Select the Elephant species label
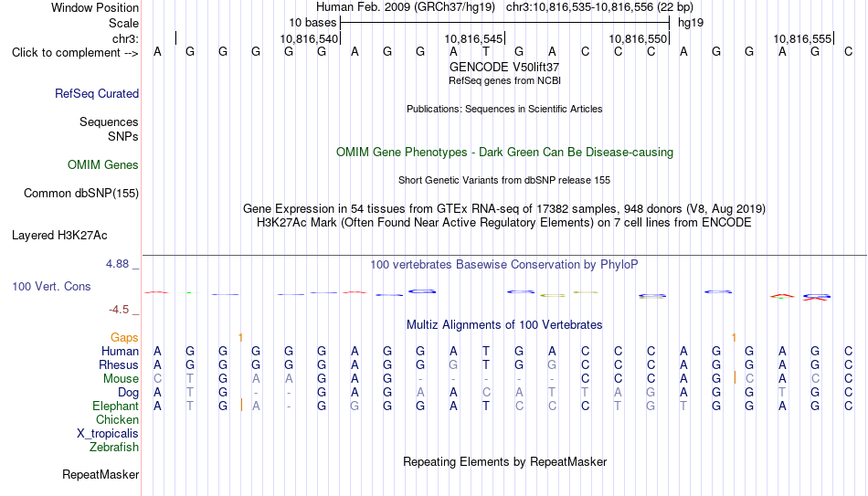This screenshot has width=868, height=496. (x=116, y=406)
